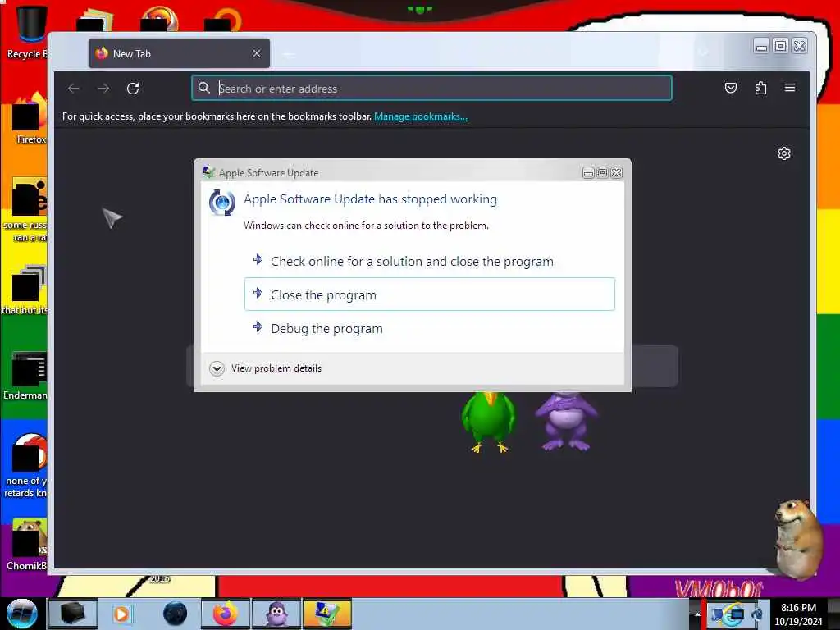The width and height of the screenshot is (840, 630).
Task: Open the Windows Start orb
Action: (22, 614)
